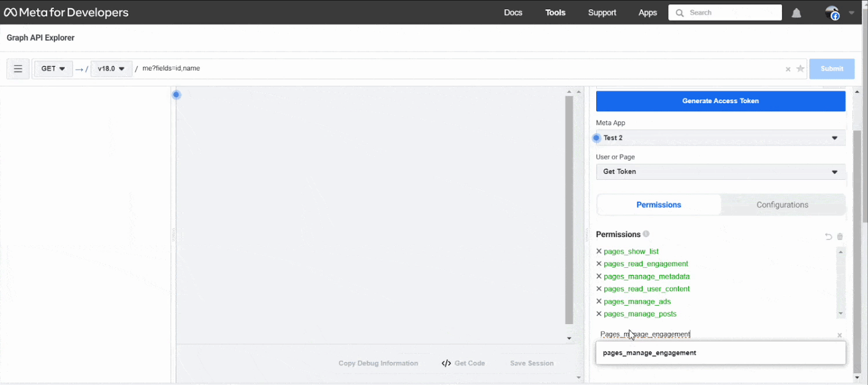Click the undo arrow in Permissions panel
The width and height of the screenshot is (868, 385).
click(828, 237)
